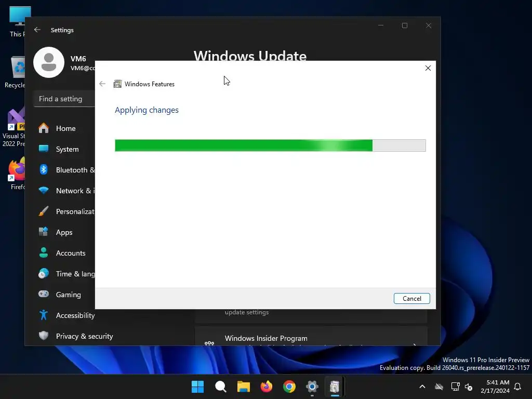The image size is (532, 399).
Task: Switch to Windows Features taskbar icon
Action: (335, 387)
